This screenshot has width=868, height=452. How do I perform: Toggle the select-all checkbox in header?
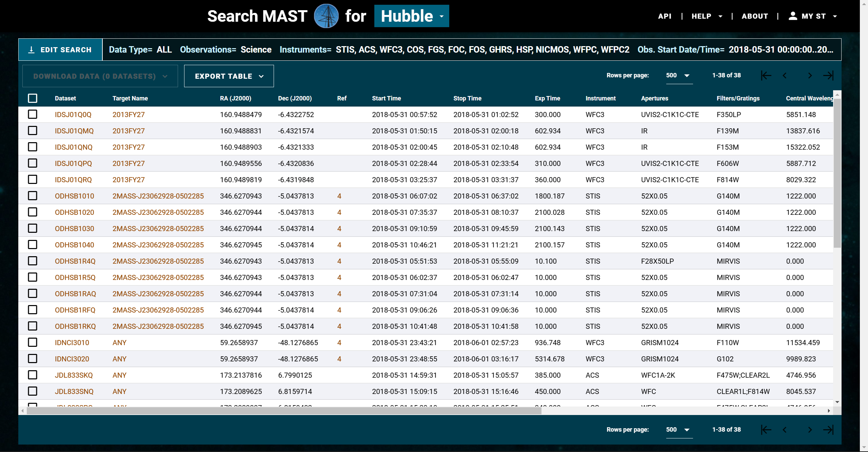(x=33, y=98)
